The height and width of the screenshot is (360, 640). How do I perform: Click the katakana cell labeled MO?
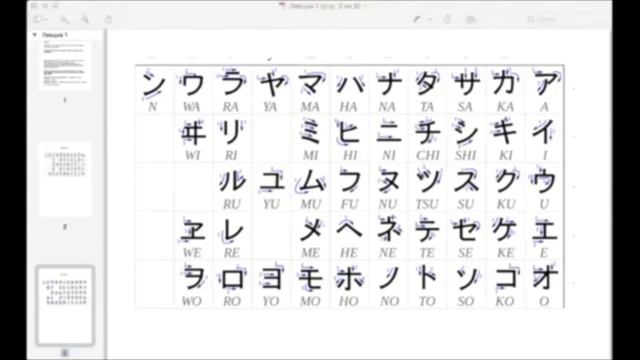click(310, 284)
